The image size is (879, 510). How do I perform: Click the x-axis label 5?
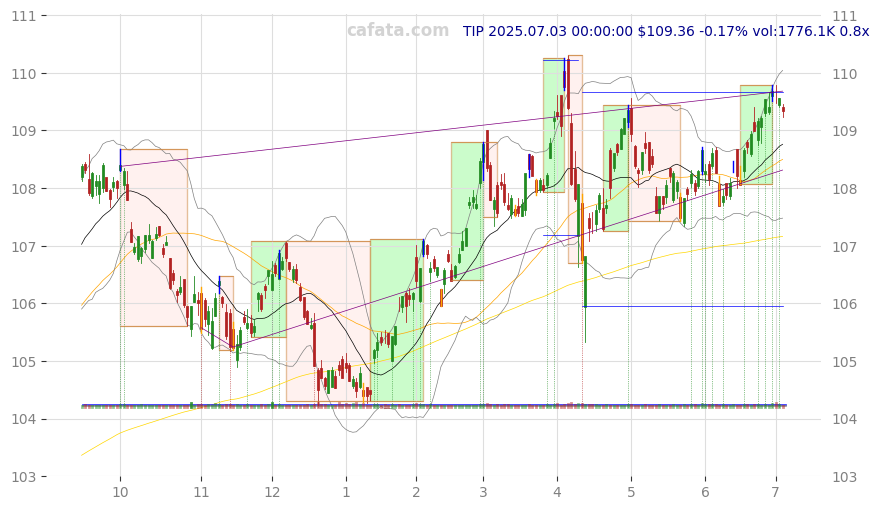(x=631, y=493)
